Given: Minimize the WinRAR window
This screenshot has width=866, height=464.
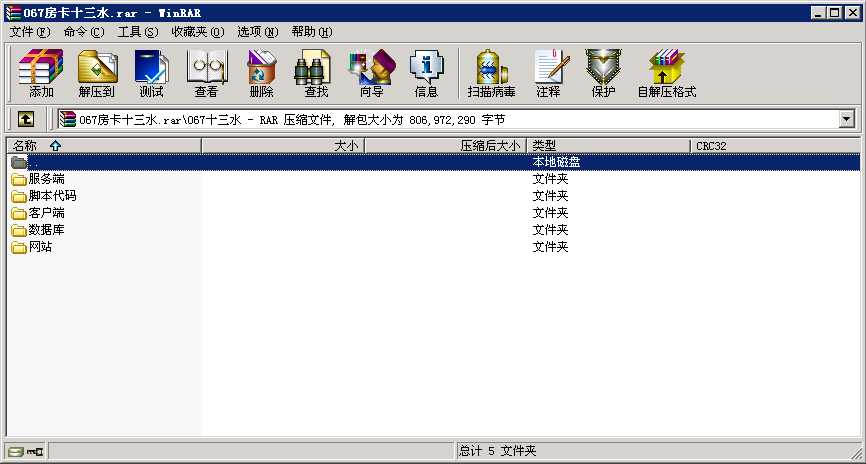Looking at the screenshot, I should 819,13.
